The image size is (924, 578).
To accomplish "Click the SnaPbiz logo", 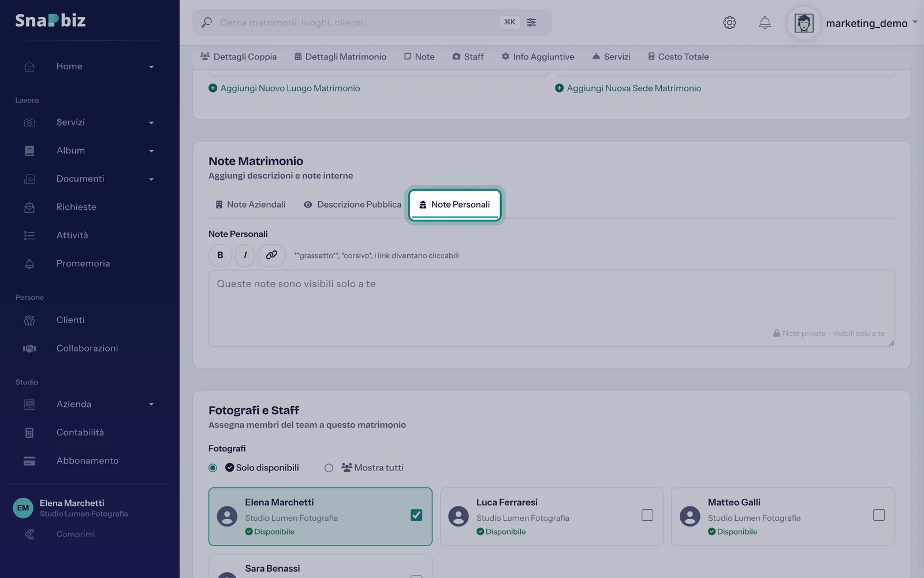I will pos(50,20).
